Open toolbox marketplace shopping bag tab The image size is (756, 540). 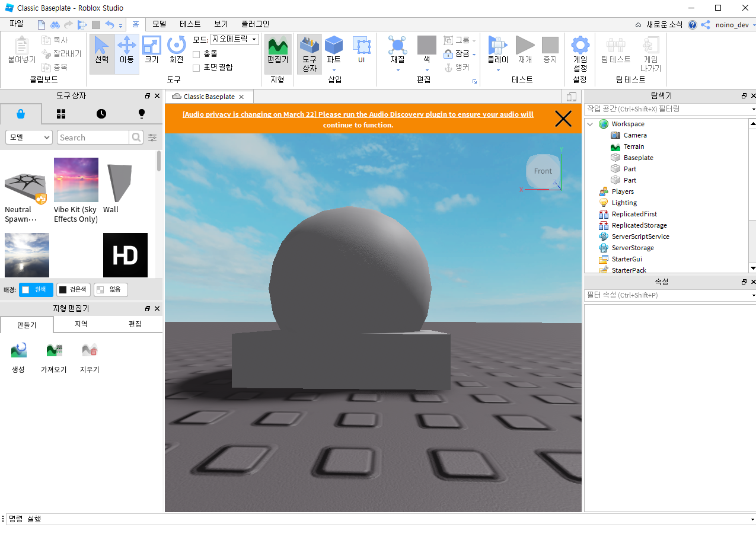[21, 114]
